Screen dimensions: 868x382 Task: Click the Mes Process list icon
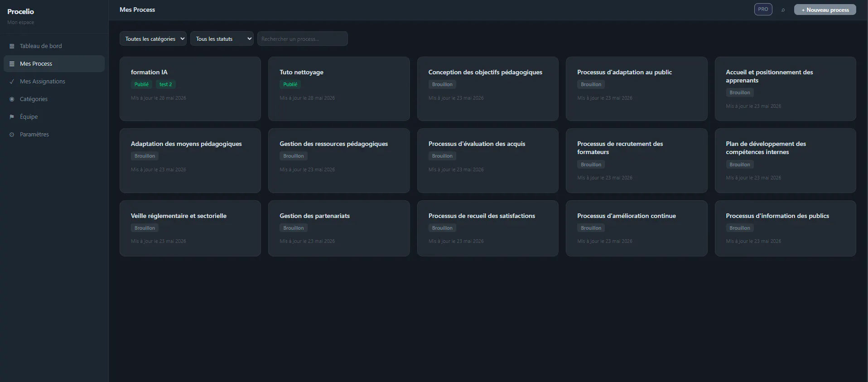(12, 64)
